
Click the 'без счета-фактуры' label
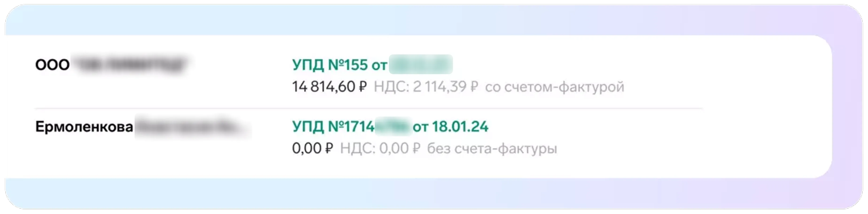(492, 149)
